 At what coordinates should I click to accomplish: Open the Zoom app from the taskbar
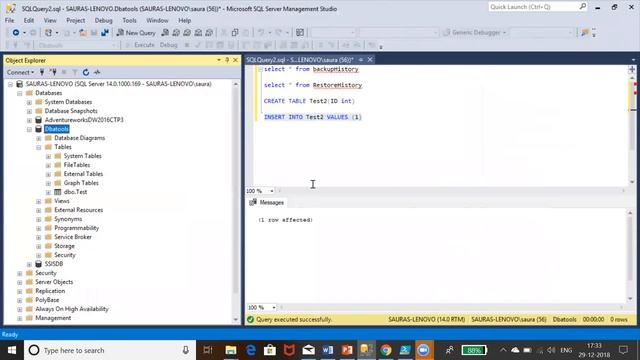tap(424, 350)
